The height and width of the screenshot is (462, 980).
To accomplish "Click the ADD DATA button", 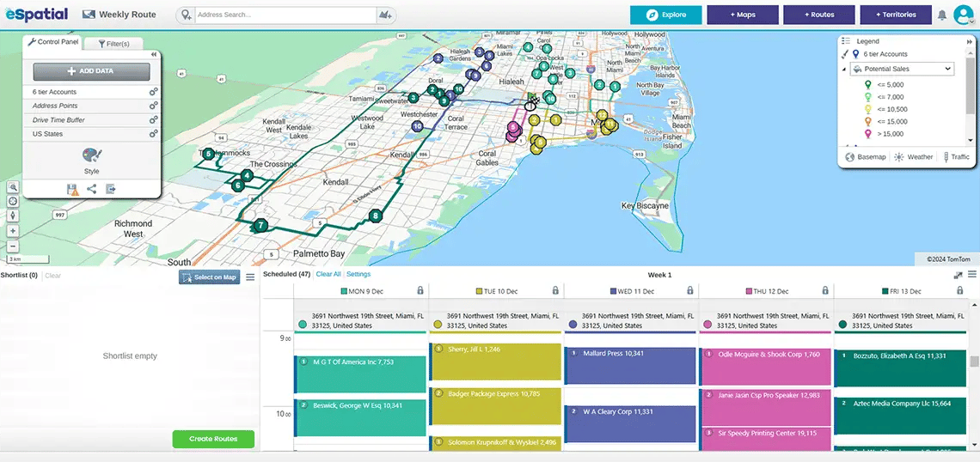I will [91, 71].
